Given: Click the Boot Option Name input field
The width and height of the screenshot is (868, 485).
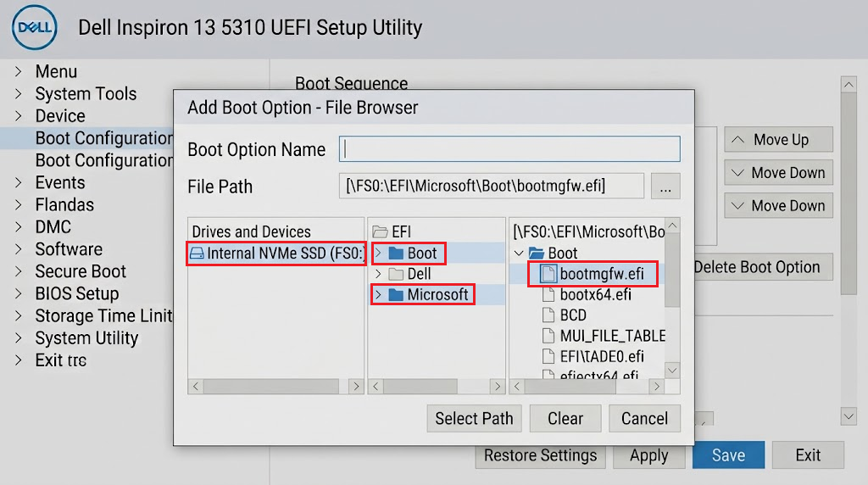Looking at the screenshot, I should click(509, 149).
